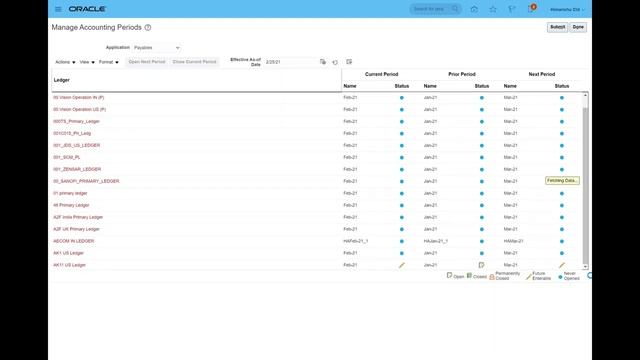Open 001_JDS_US_LEDGER link
640x360 pixels.
77,145
